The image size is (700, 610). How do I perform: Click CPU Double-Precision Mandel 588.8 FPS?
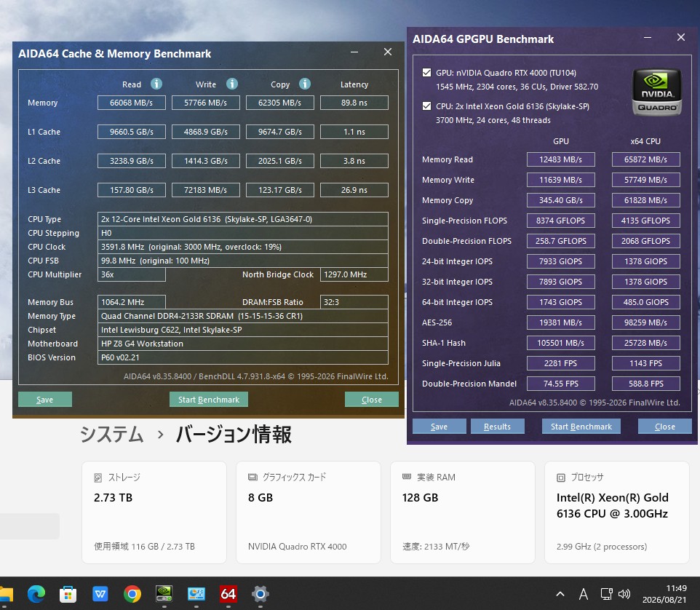tap(646, 384)
